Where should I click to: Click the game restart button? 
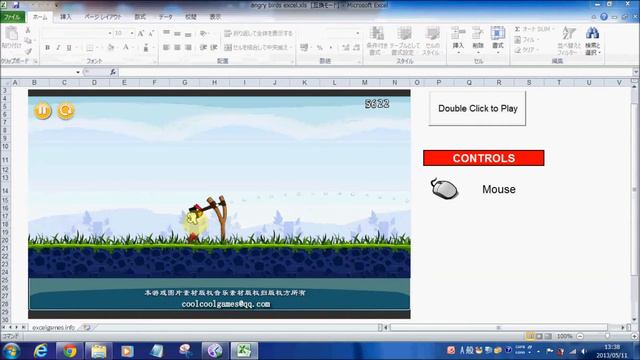click(66, 111)
